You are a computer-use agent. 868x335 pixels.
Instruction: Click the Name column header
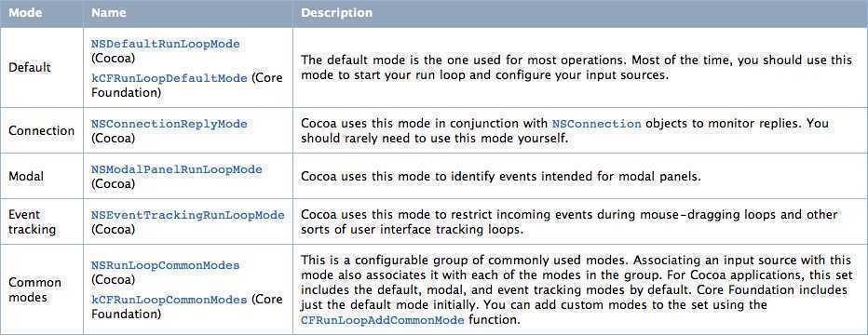tap(108, 12)
